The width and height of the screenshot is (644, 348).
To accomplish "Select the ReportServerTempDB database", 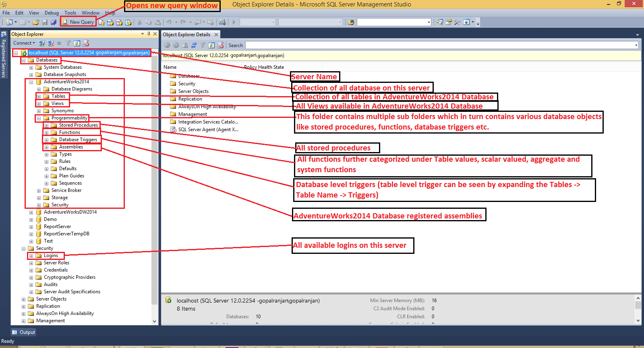I will (x=66, y=234).
